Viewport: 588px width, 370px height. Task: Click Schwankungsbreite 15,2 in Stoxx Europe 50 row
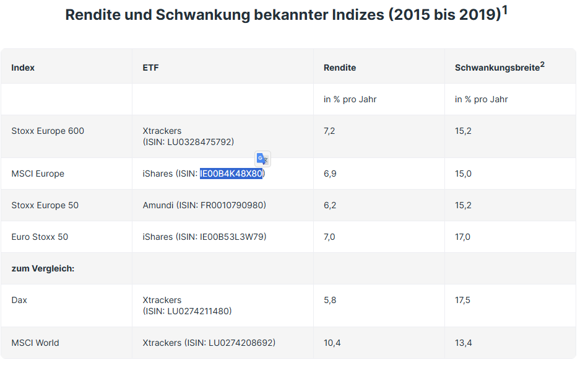click(x=463, y=205)
